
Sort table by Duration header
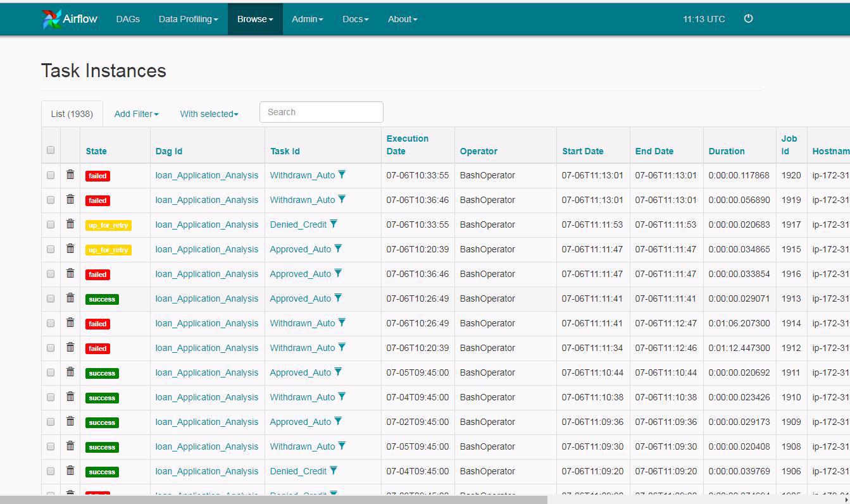click(727, 151)
